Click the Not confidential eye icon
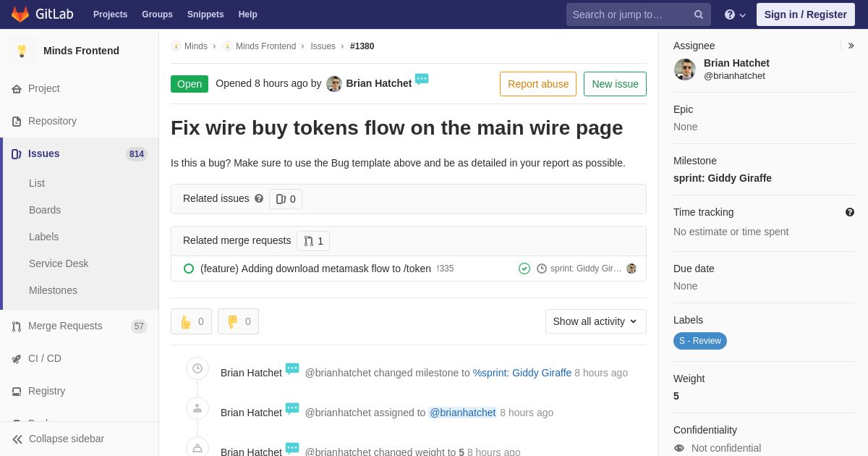Image resolution: width=868 pixels, height=456 pixels. click(x=679, y=448)
